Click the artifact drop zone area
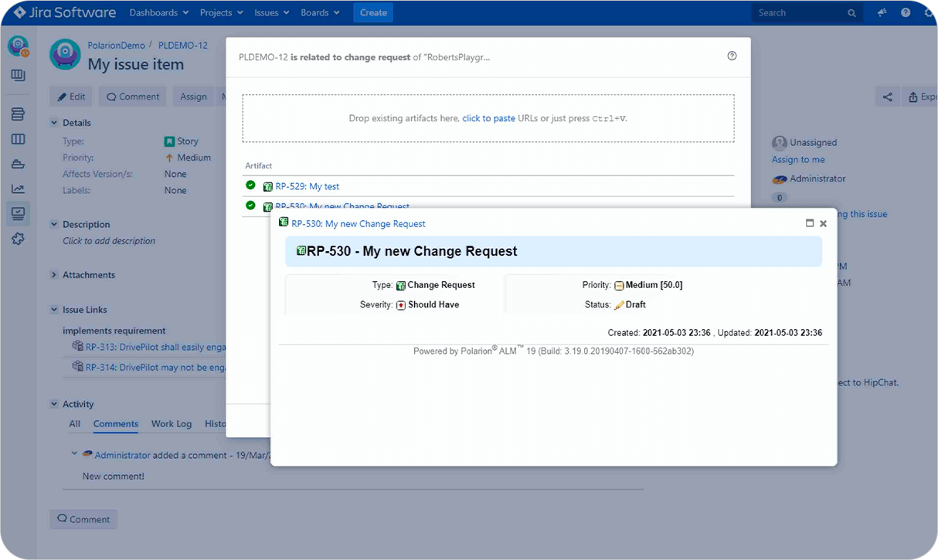 click(x=488, y=118)
